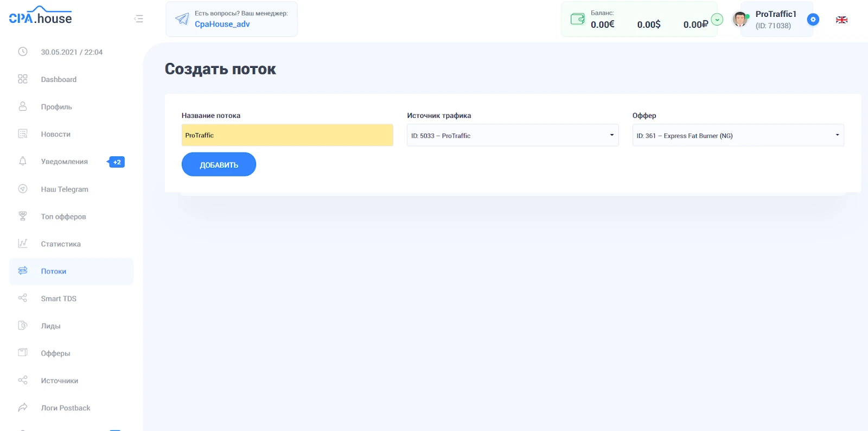Click the Создать поток heading
This screenshot has width=868, height=431.
pos(220,69)
